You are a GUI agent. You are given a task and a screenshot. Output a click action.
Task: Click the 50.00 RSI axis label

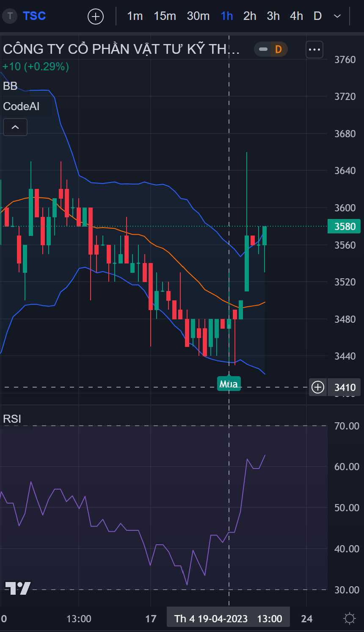(347, 507)
